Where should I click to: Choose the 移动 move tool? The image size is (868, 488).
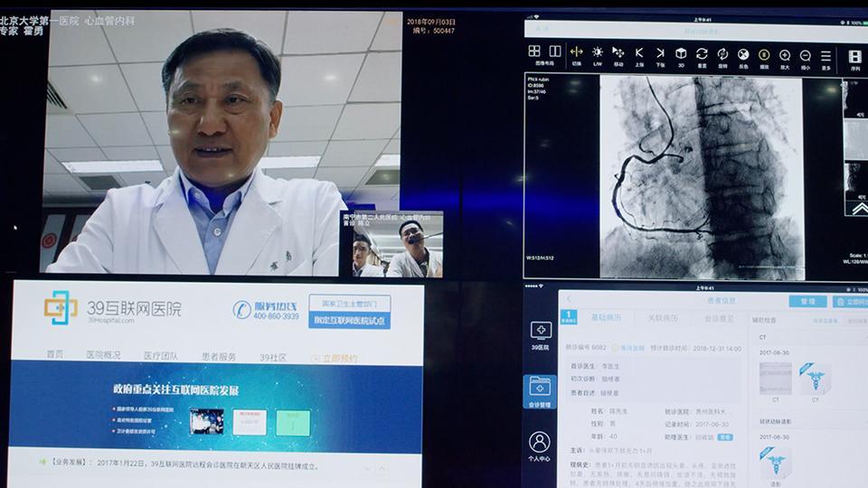point(618,53)
